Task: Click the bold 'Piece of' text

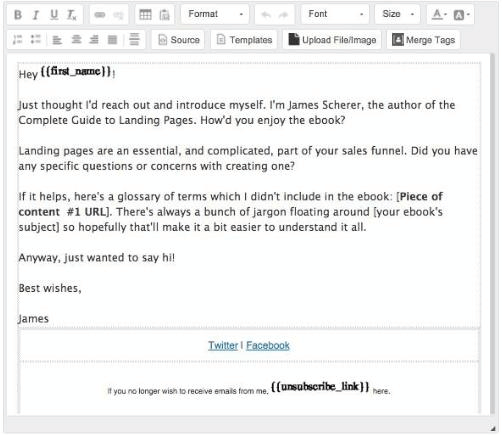Action: (421, 196)
